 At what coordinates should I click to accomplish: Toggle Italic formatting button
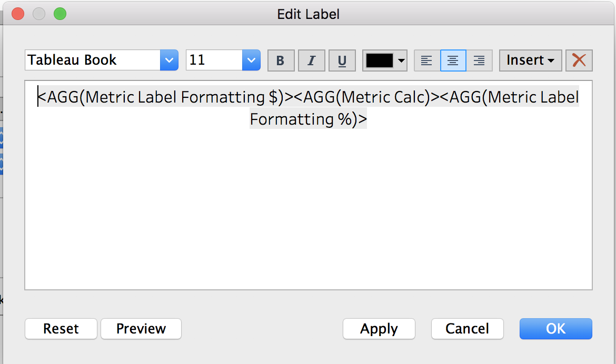tap(311, 60)
